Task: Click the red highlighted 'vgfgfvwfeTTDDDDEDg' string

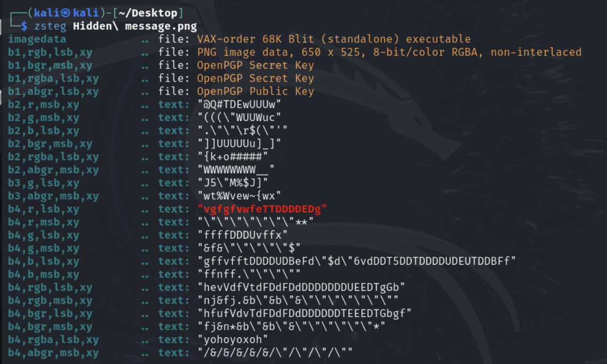Action: (262, 209)
